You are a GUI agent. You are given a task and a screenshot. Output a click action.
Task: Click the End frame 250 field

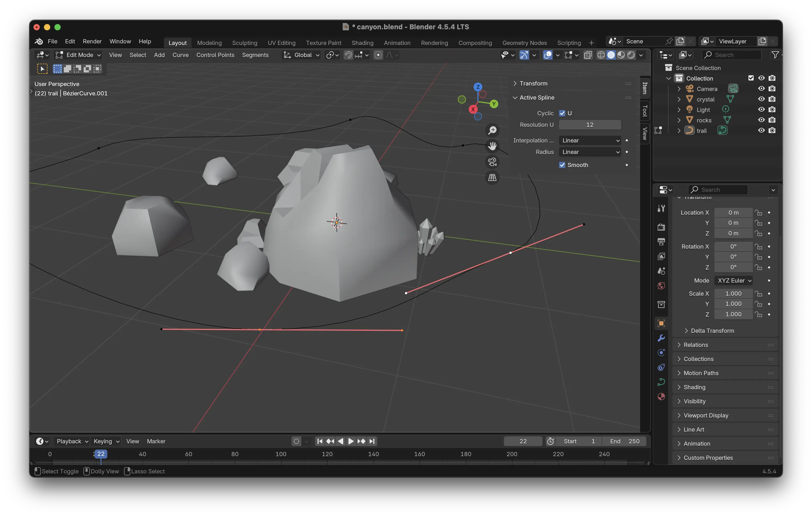[625, 441]
